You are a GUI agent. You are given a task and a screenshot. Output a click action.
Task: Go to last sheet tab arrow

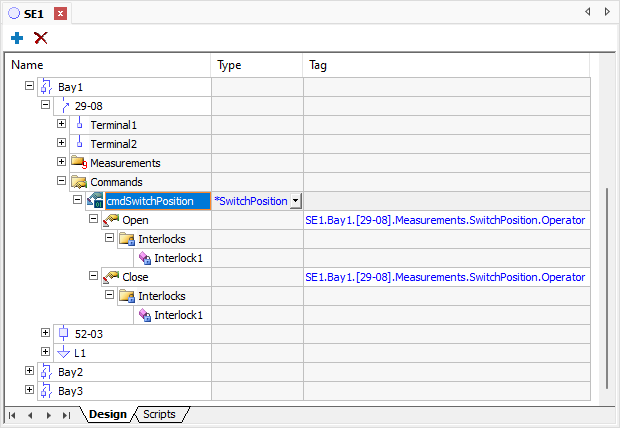pos(66,415)
